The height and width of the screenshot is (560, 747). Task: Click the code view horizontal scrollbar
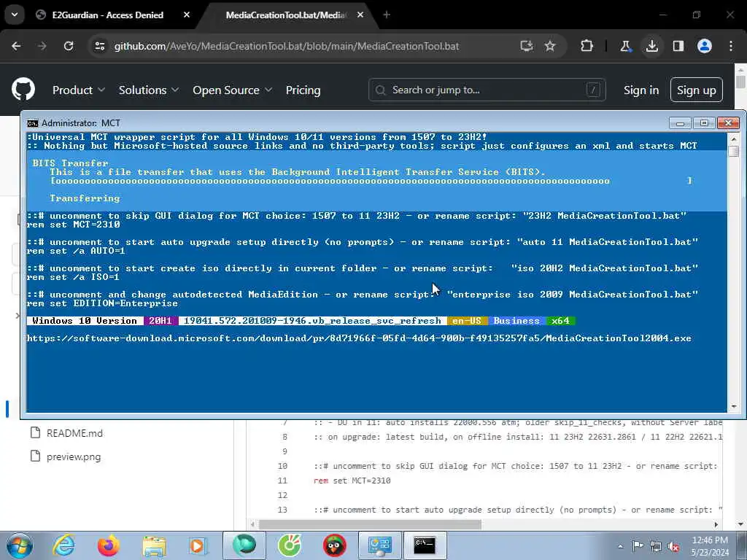pyautogui.click(x=370, y=524)
